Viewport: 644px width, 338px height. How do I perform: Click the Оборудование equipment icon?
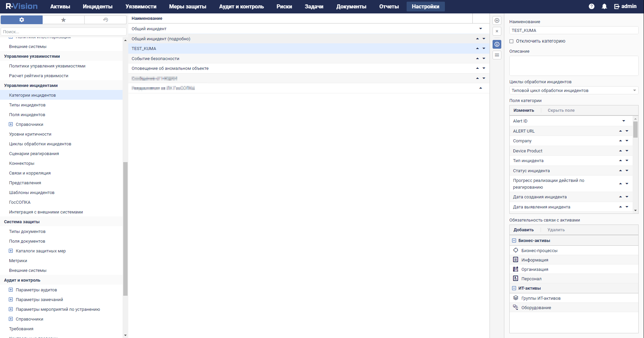516,307
